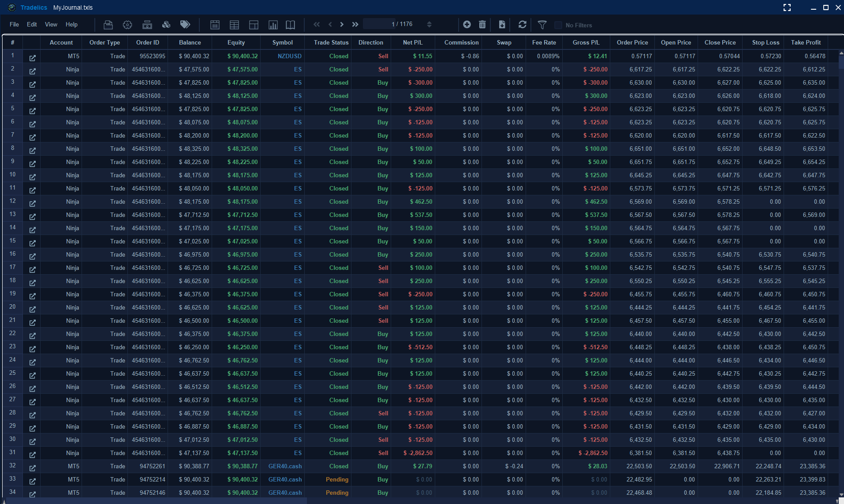This screenshot has width=844, height=504.
Task: Open the bar chart statistics view
Action: [x=273, y=25]
